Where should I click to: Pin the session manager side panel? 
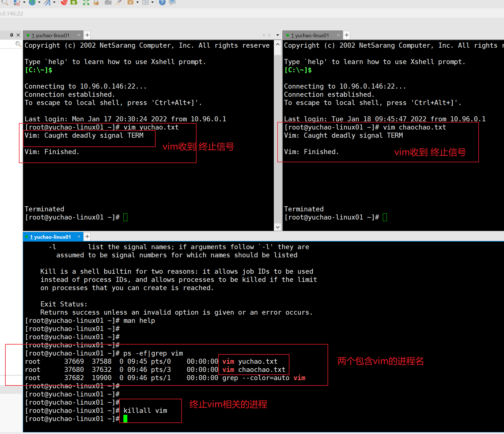pyautogui.click(x=12, y=35)
